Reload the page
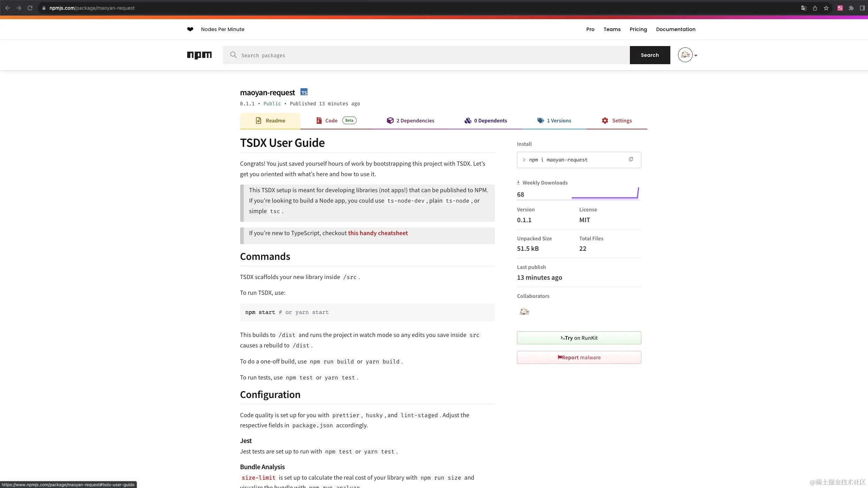Viewport: 868px width, 488px height. pos(30,8)
